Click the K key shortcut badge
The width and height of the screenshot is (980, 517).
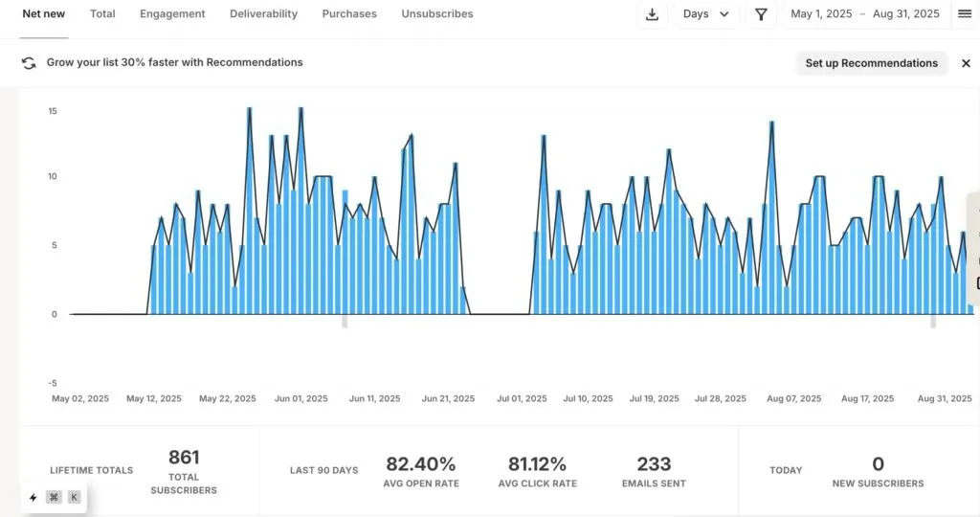74,497
